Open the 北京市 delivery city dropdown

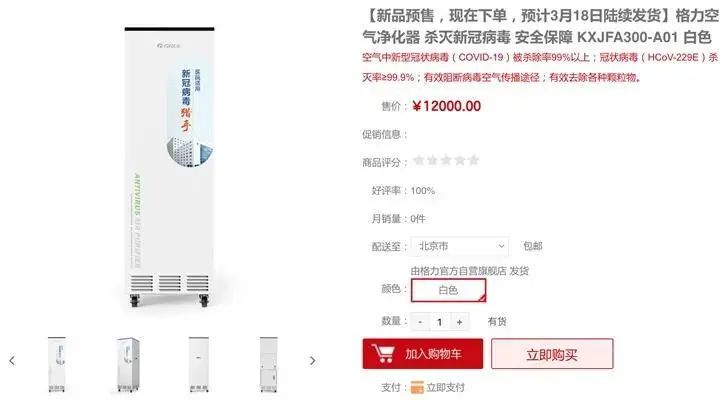point(460,246)
